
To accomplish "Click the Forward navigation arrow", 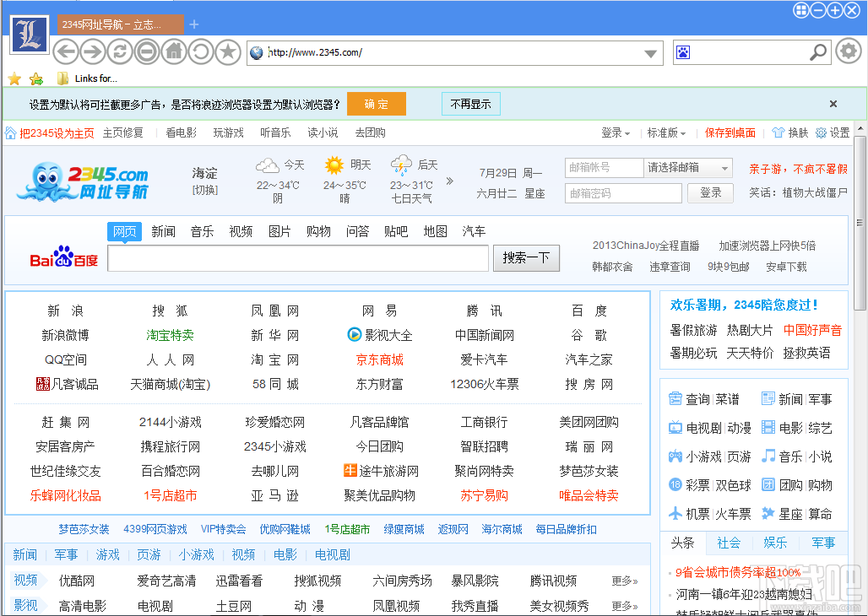I will pos(93,52).
